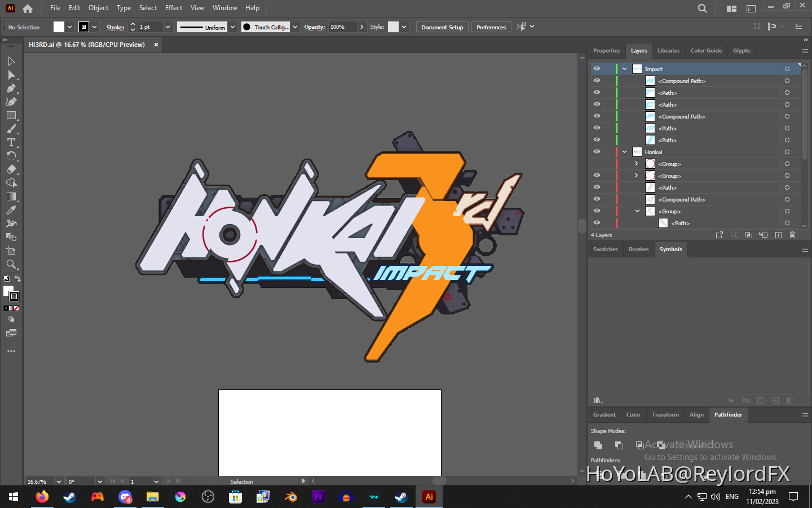Open the Create New Layer icon

779,235
